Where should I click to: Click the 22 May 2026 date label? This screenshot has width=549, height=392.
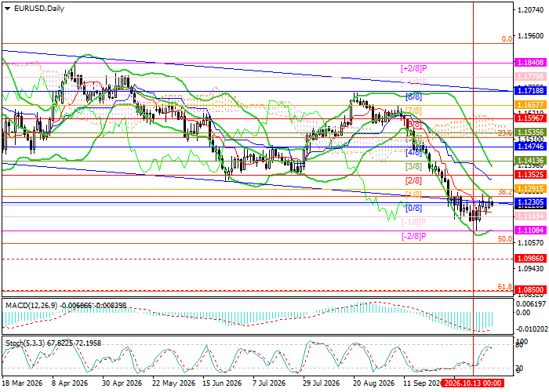[173, 383]
